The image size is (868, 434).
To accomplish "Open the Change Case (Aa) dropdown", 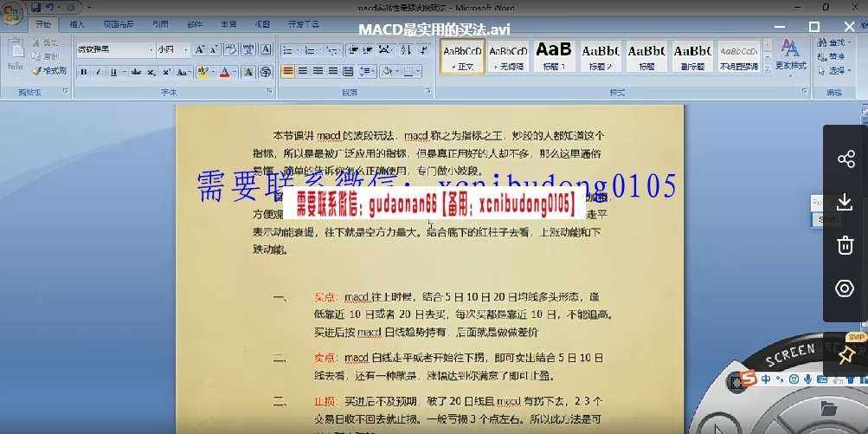I will (x=183, y=72).
